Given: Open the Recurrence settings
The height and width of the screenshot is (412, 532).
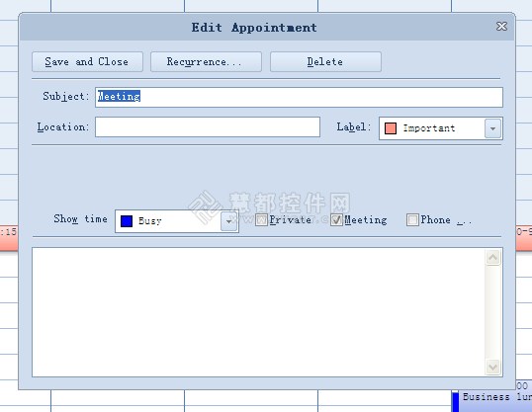Looking at the screenshot, I should click(206, 61).
